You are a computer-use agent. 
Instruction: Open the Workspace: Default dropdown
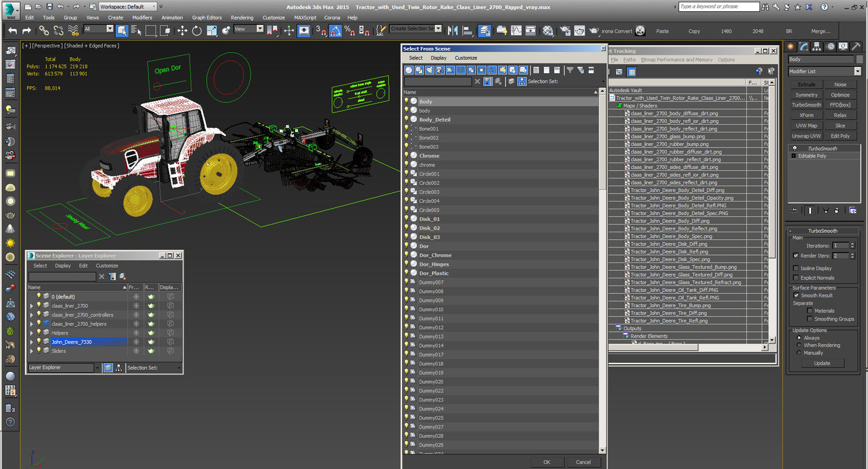point(128,6)
